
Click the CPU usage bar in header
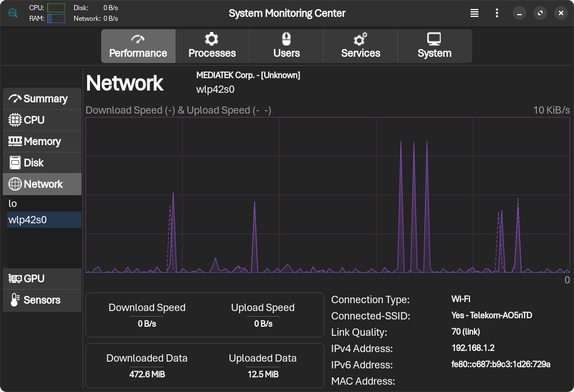coord(56,8)
